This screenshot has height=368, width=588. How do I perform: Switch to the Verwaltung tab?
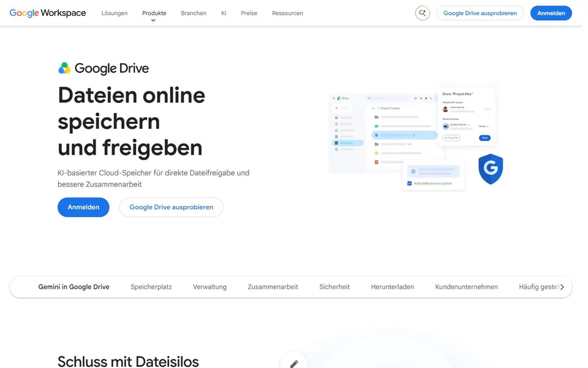coord(209,287)
